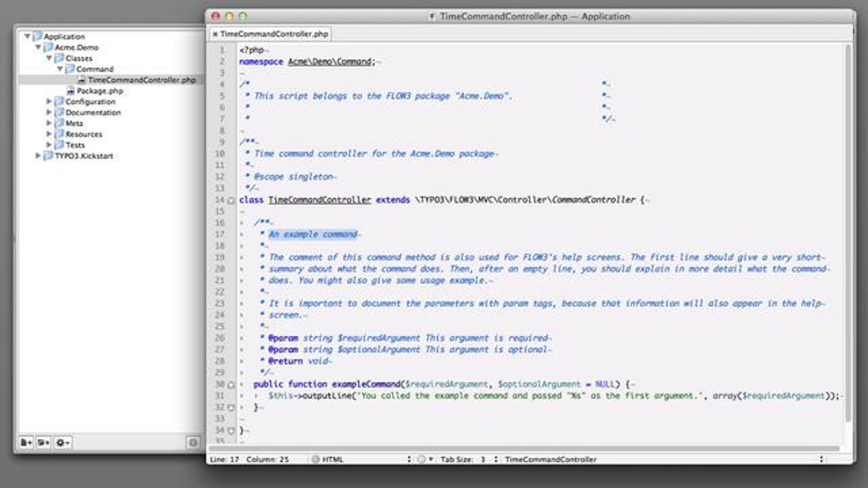The image size is (868, 488).
Task: Expand the Configuration folder
Action: (49, 102)
